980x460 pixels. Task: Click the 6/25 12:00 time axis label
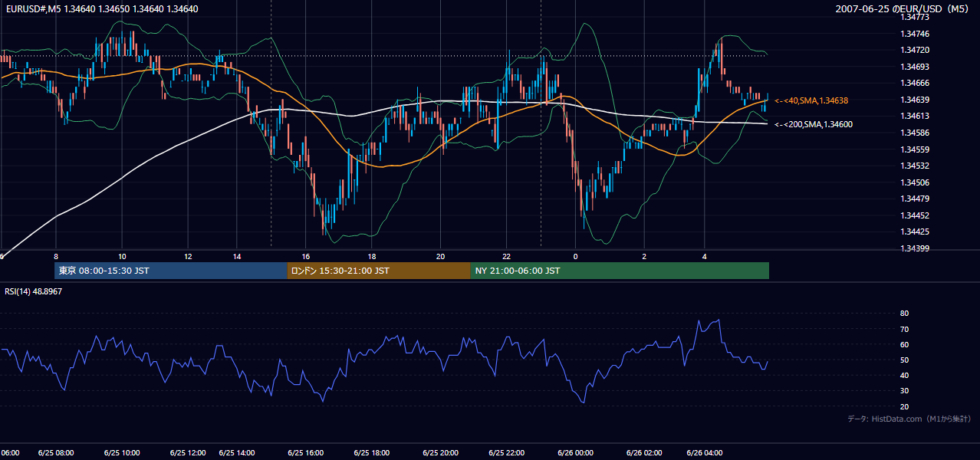188,453
